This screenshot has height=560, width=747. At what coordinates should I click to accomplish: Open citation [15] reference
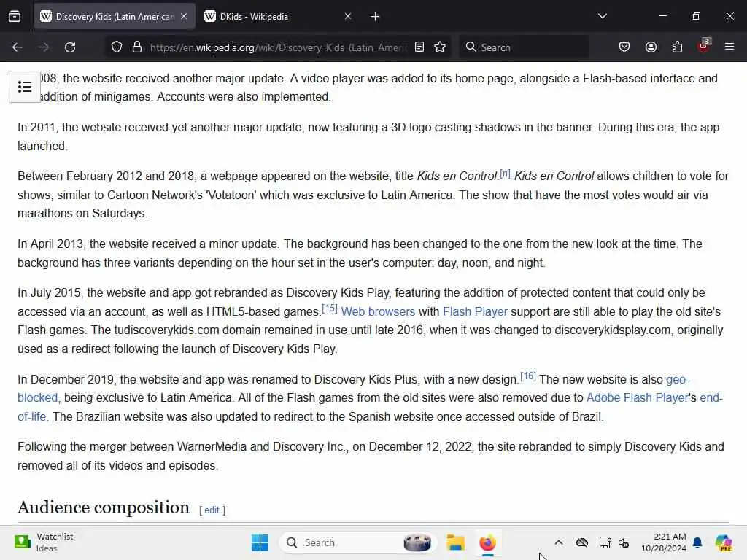pyautogui.click(x=330, y=308)
